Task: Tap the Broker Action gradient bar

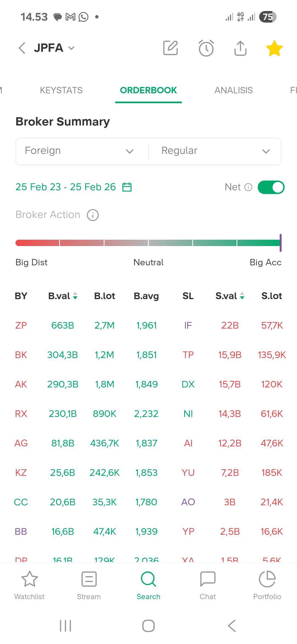Action: coord(148,243)
